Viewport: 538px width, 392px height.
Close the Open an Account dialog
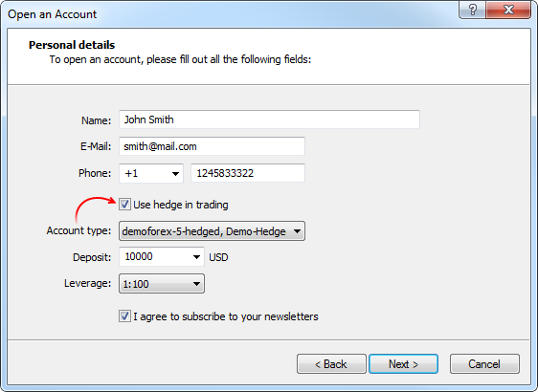tap(508, 10)
